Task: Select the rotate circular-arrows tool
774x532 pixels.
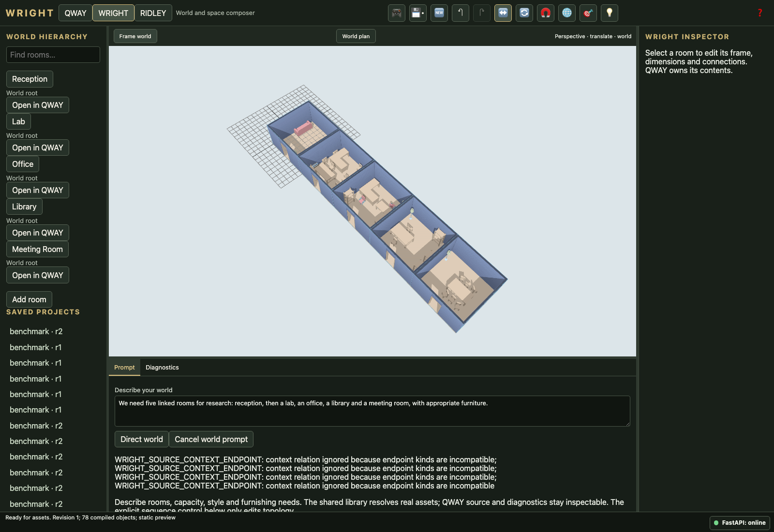Action: tap(524, 13)
